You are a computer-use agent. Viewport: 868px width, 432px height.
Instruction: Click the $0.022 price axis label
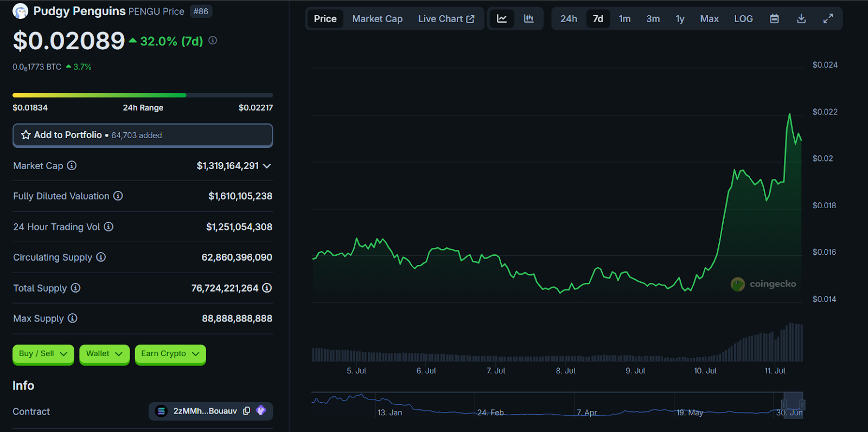pyautogui.click(x=825, y=112)
